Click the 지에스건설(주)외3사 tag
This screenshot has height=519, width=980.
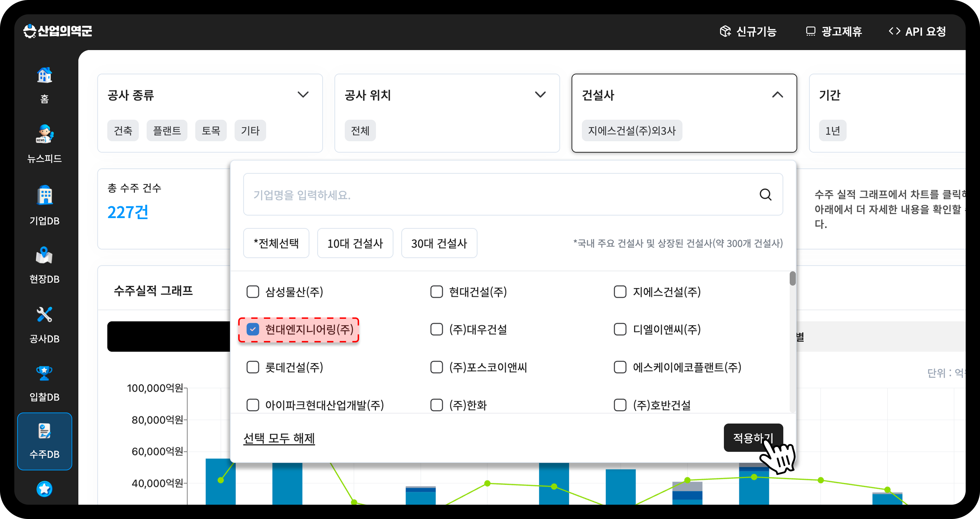(632, 131)
